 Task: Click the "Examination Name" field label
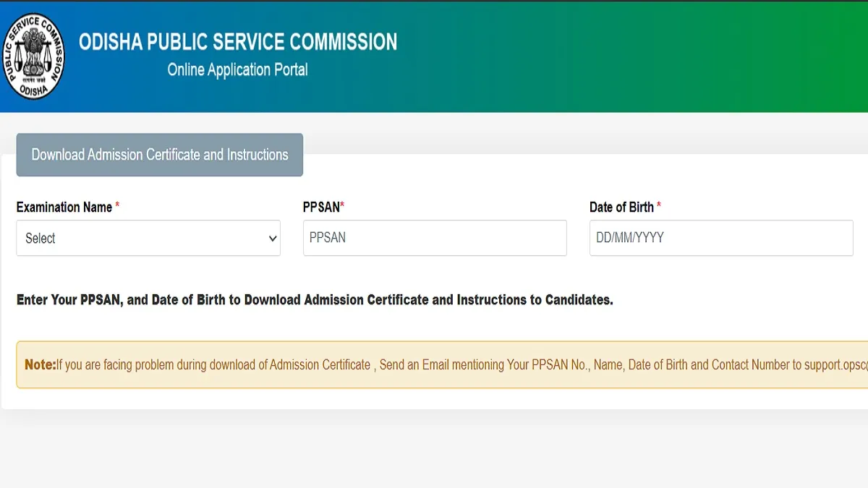coord(64,207)
